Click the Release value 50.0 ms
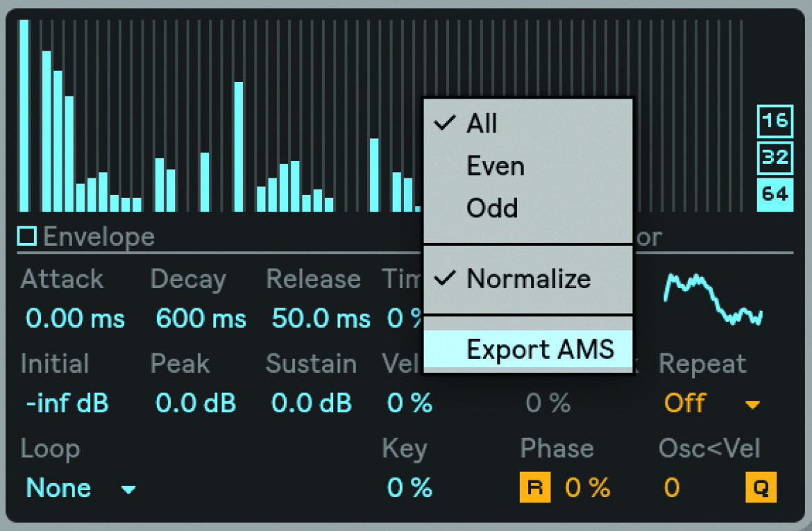This screenshot has height=531, width=812. coord(321,318)
